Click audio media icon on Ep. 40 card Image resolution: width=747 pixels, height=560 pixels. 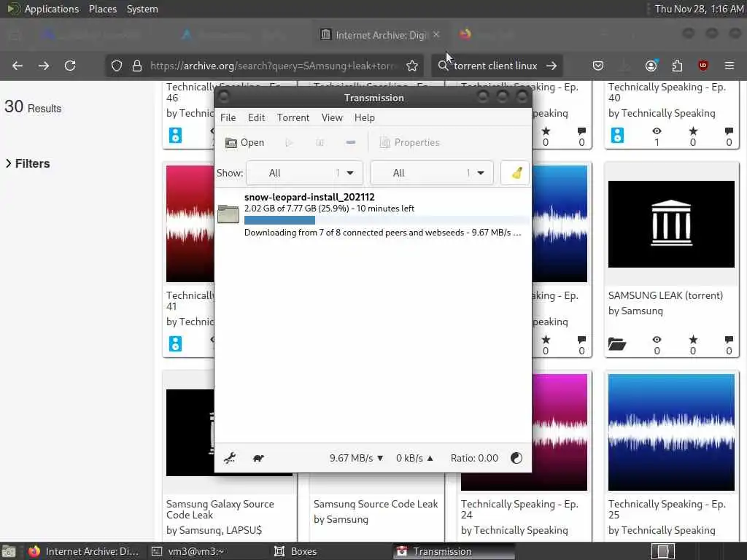pyautogui.click(x=617, y=135)
